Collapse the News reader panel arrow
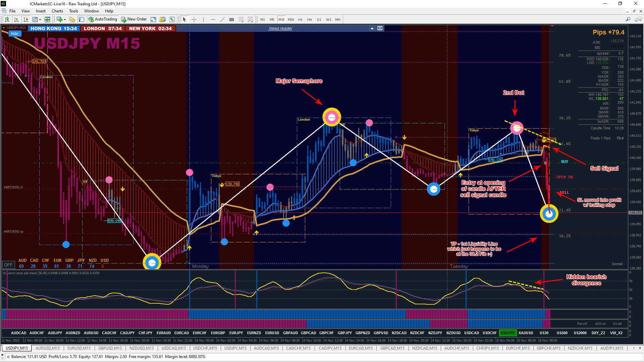The height and width of the screenshot is (362, 644). pos(372,28)
